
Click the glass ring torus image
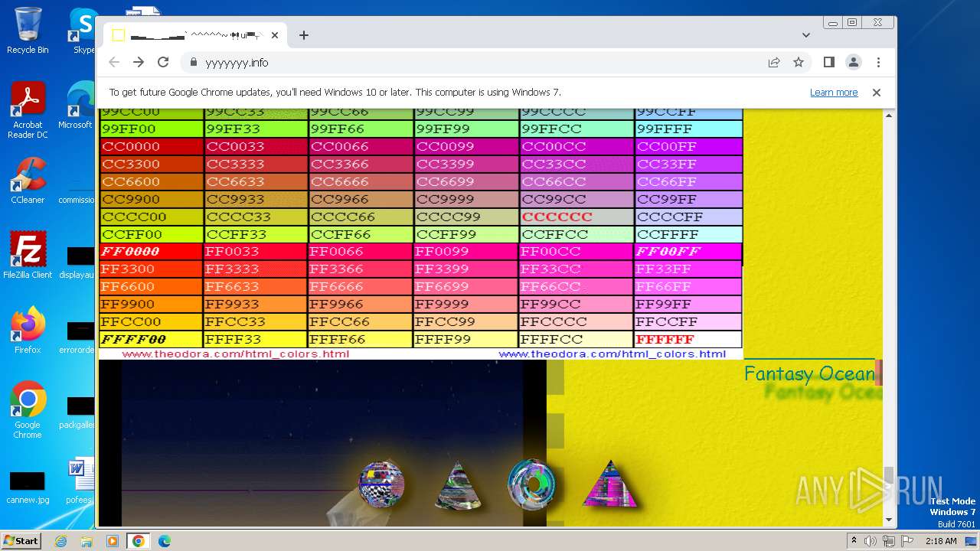531,484
